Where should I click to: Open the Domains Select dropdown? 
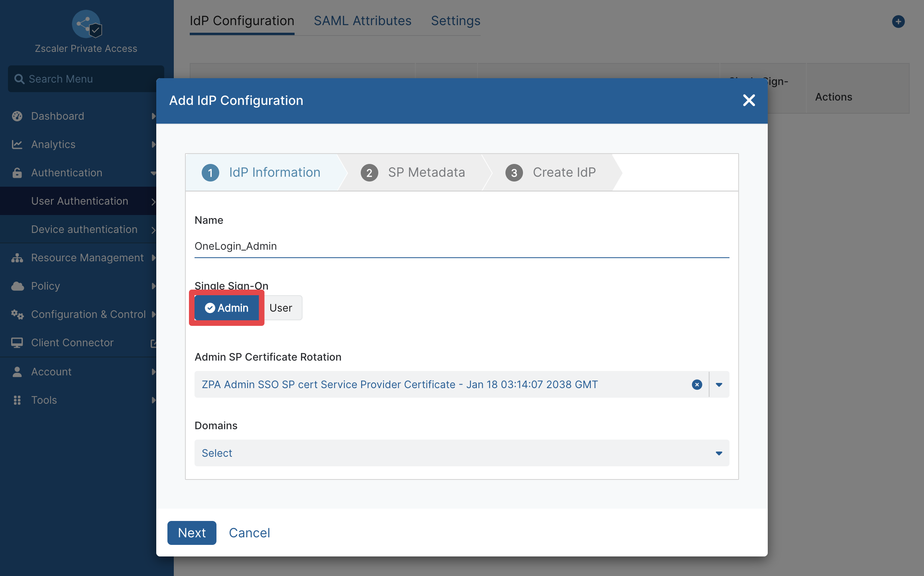click(462, 453)
